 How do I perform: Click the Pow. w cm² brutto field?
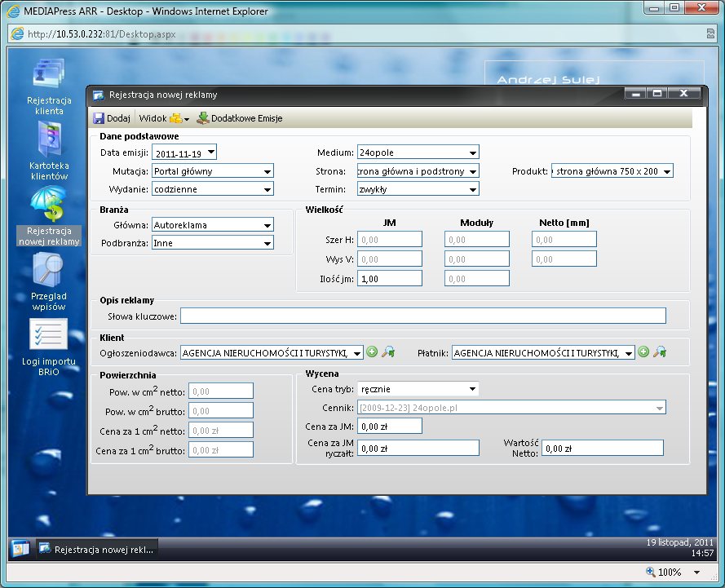point(221,410)
